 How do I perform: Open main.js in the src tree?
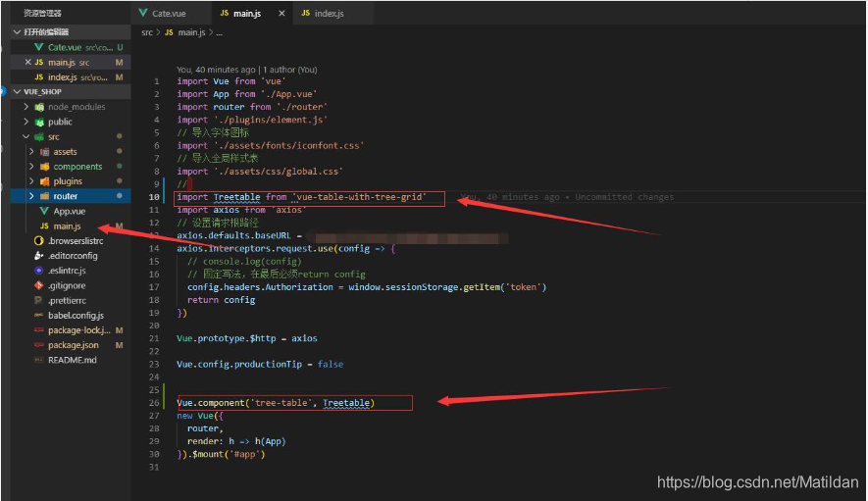click(x=67, y=225)
